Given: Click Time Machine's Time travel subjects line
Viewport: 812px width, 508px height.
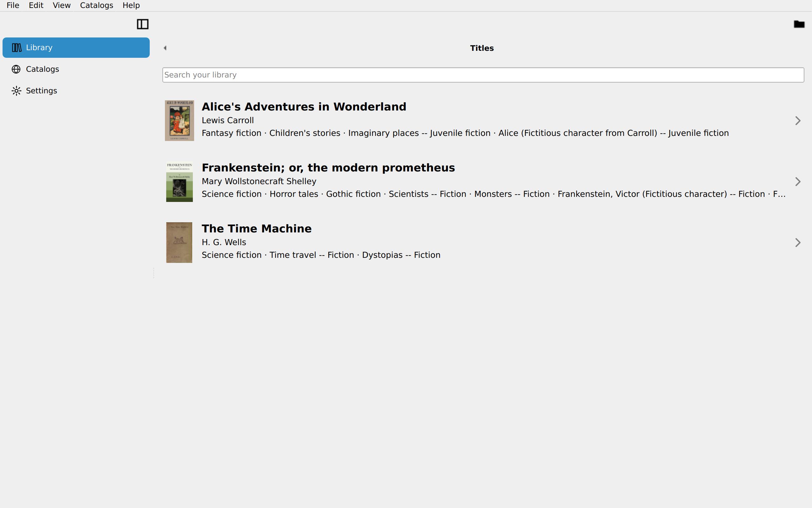Looking at the screenshot, I should point(321,255).
